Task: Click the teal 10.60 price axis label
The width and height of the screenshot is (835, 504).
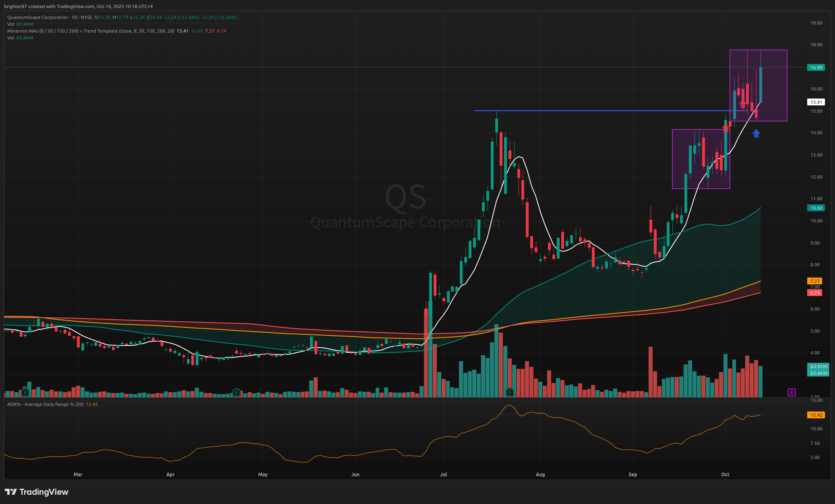Action: coord(816,208)
